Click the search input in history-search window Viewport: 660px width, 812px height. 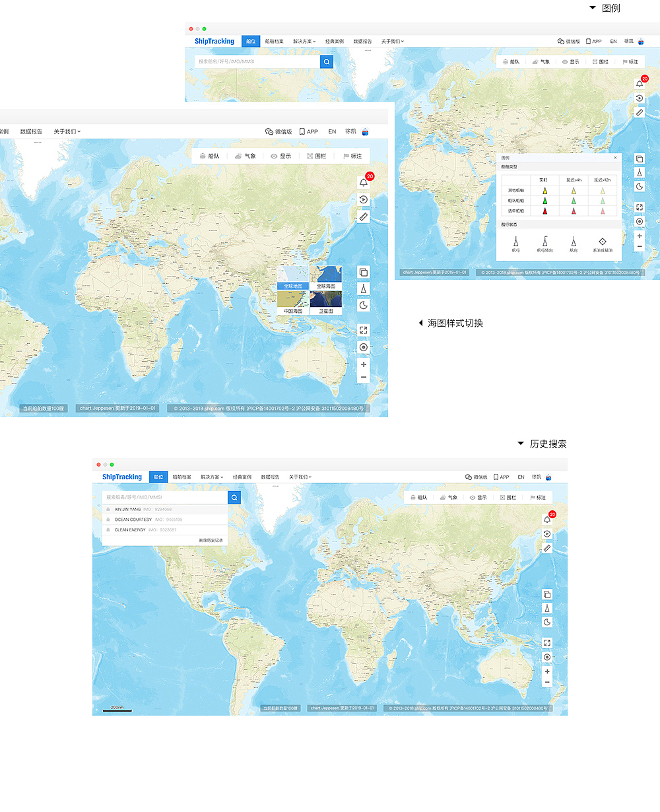165,497
